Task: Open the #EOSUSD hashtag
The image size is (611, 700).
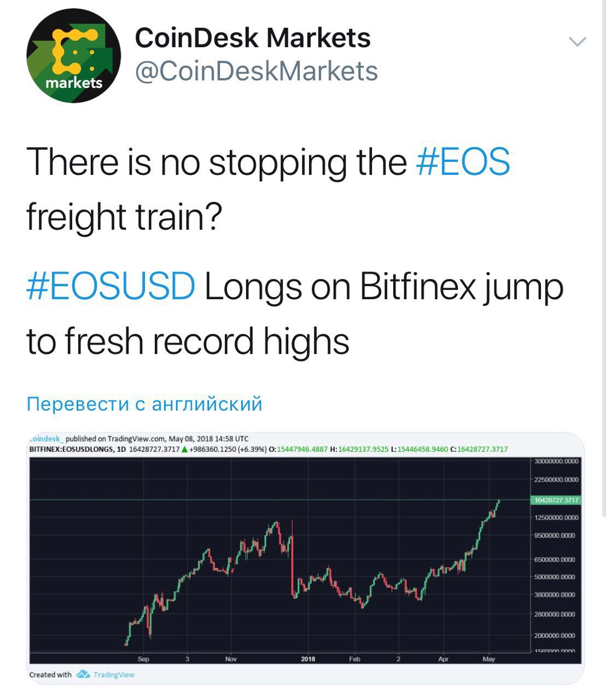Action: (x=110, y=286)
